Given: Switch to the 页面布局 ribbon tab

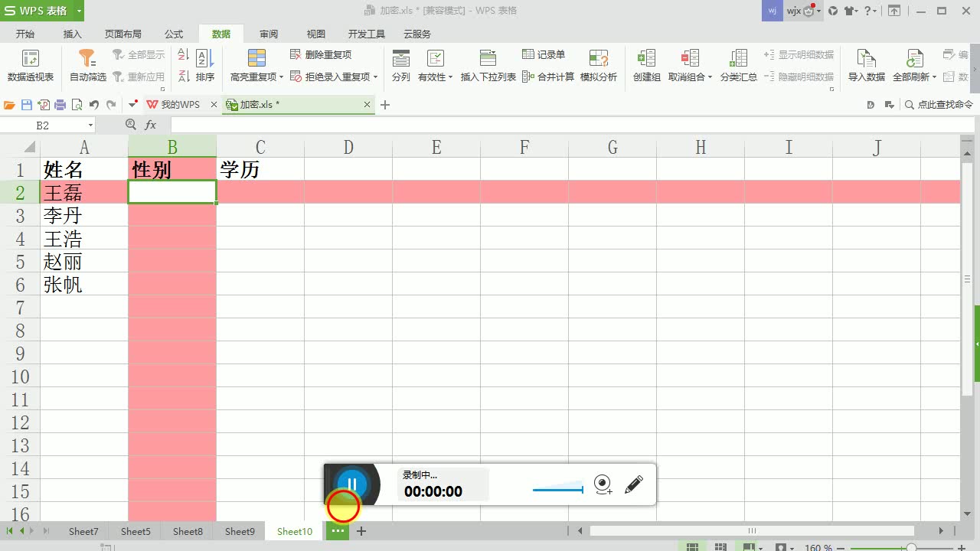Looking at the screenshot, I should pos(123,34).
